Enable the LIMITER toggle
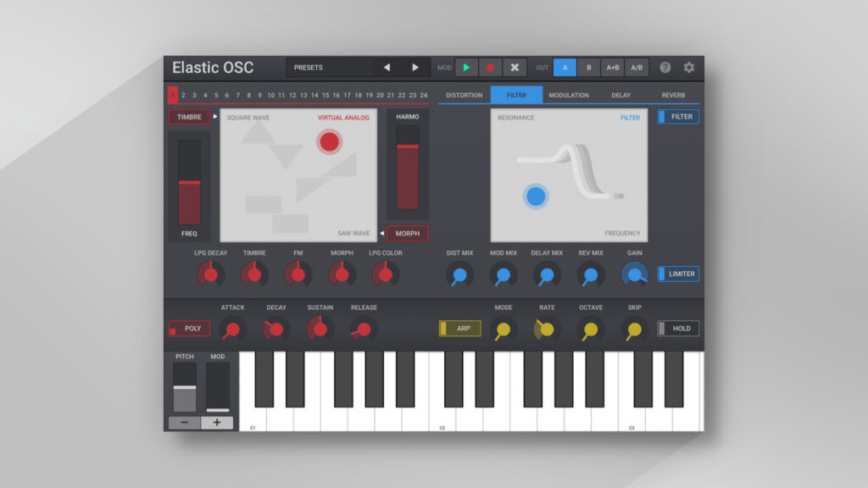This screenshot has width=868, height=488. pos(678,274)
